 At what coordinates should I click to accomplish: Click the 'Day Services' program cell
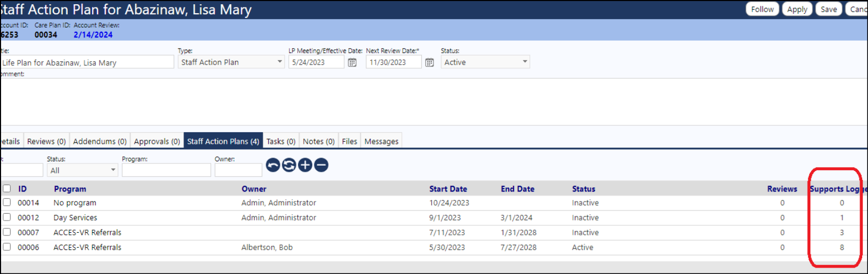click(75, 217)
